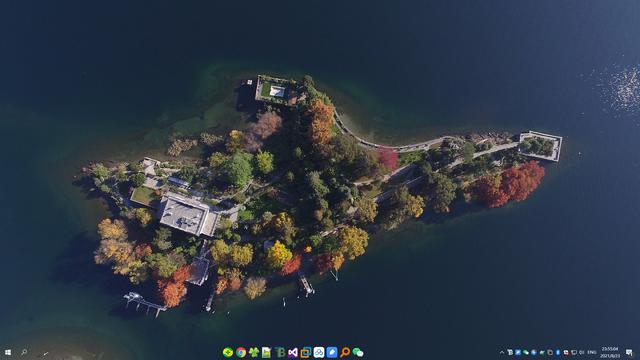This screenshot has height=360, width=640.
Task: Open the network display tray icon
Action: [574, 352]
